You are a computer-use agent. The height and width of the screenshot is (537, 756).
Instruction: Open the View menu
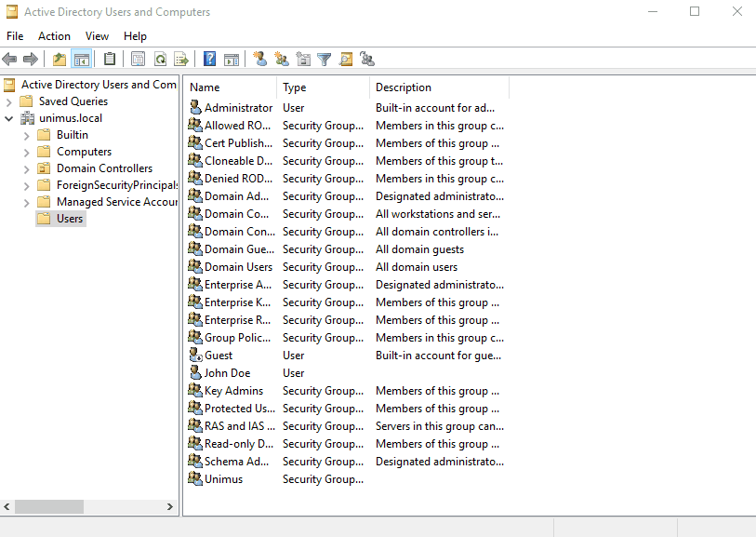[97, 36]
